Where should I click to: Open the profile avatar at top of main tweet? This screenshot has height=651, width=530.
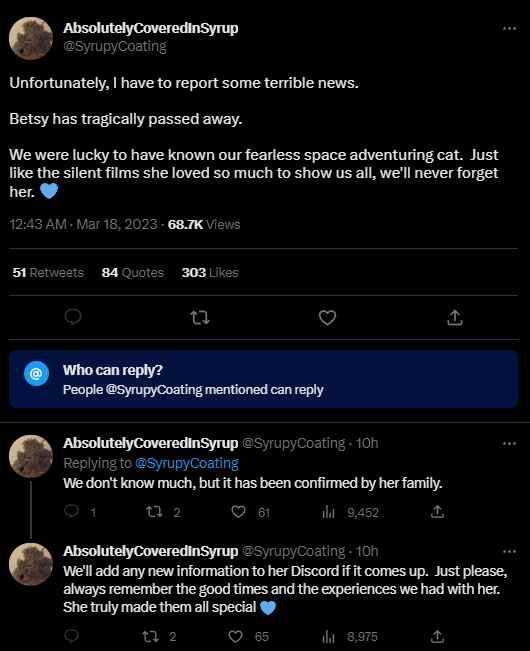click(31, 38)
